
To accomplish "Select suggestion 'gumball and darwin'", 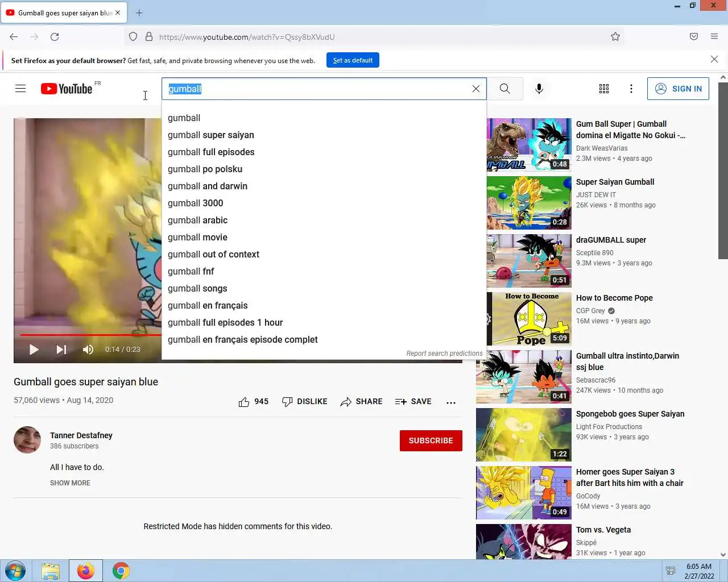I will pyautogui.click(x=324, y=186).
